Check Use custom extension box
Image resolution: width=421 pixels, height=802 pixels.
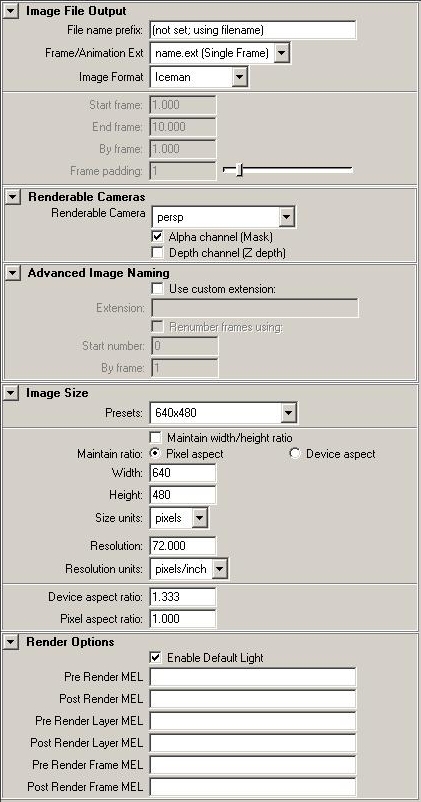tap(158, 289)
